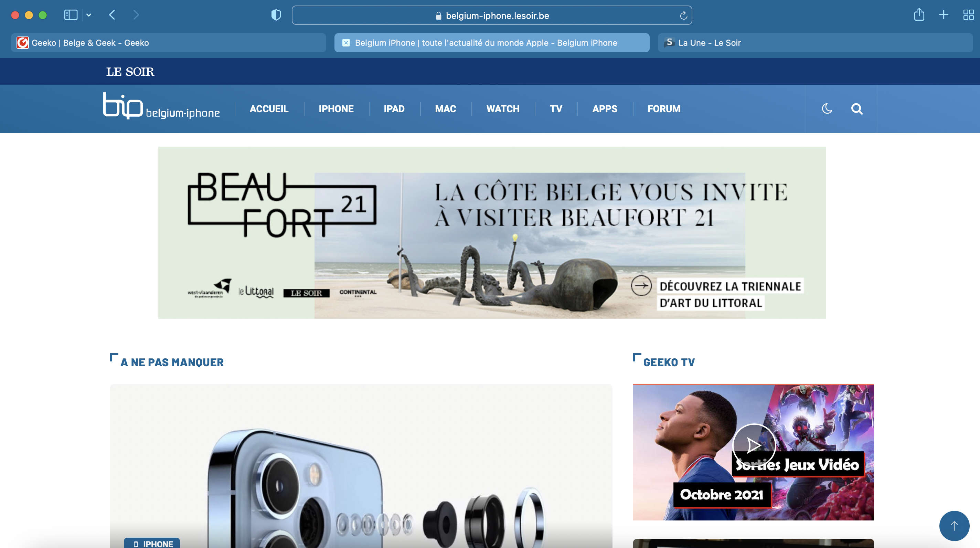Image resolution: width=980 pixels, height=548 pixels.
Task: Go back to the previous page
Action: point(112,15)
